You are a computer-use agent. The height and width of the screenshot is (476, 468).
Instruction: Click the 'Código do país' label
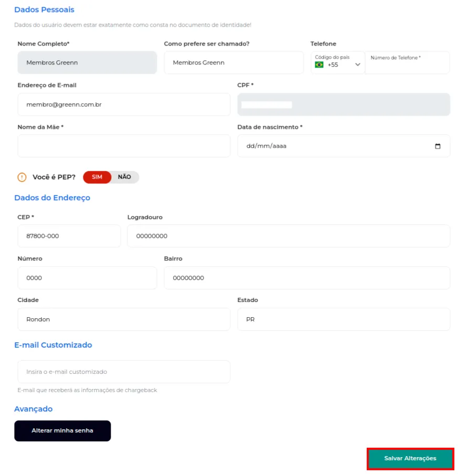[332, 57]
